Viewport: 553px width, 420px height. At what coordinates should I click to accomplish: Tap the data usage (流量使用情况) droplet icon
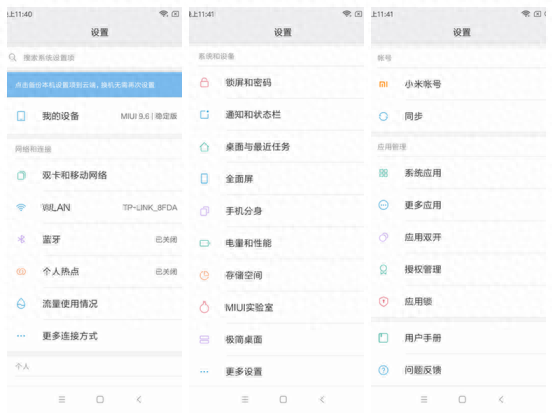21,304
